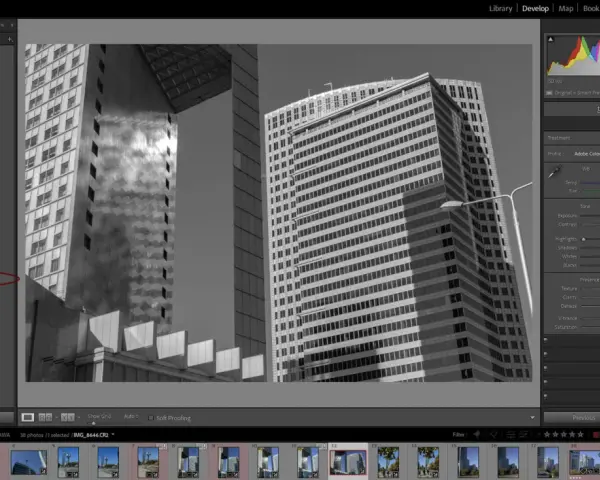The width and height of the screenshot is (600, 480).
Task: Pick the White Balance eyedropper tool
Action: coord(554,172)
